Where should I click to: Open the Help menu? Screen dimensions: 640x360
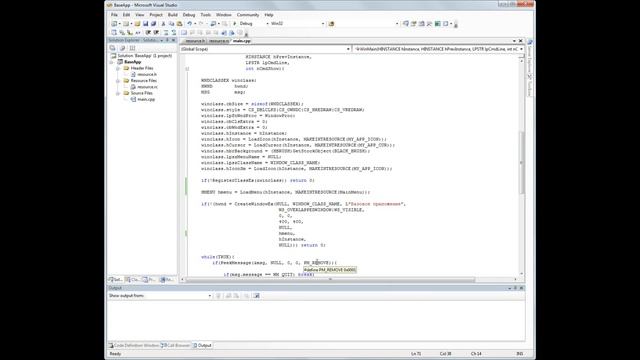[x=269, y=15]
